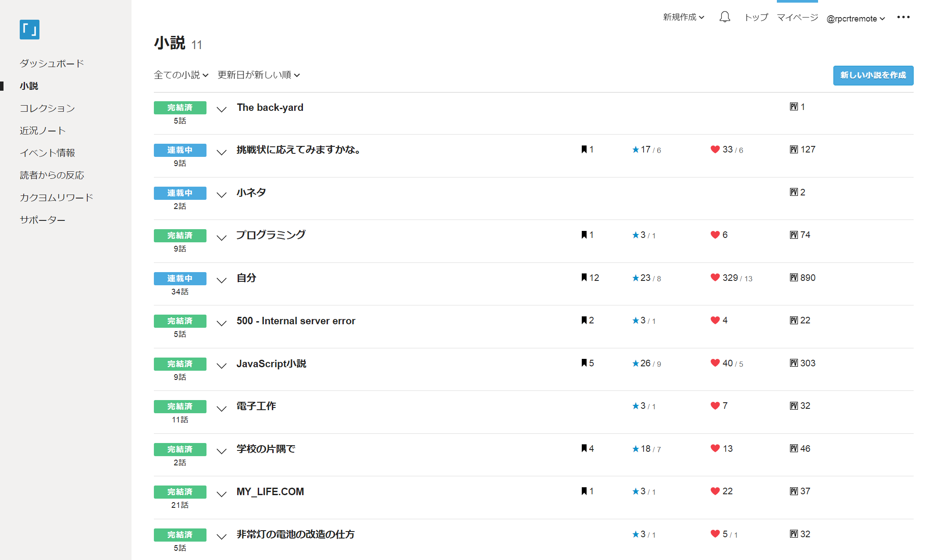Select マイページ tab in header

(x=797, y=17)
